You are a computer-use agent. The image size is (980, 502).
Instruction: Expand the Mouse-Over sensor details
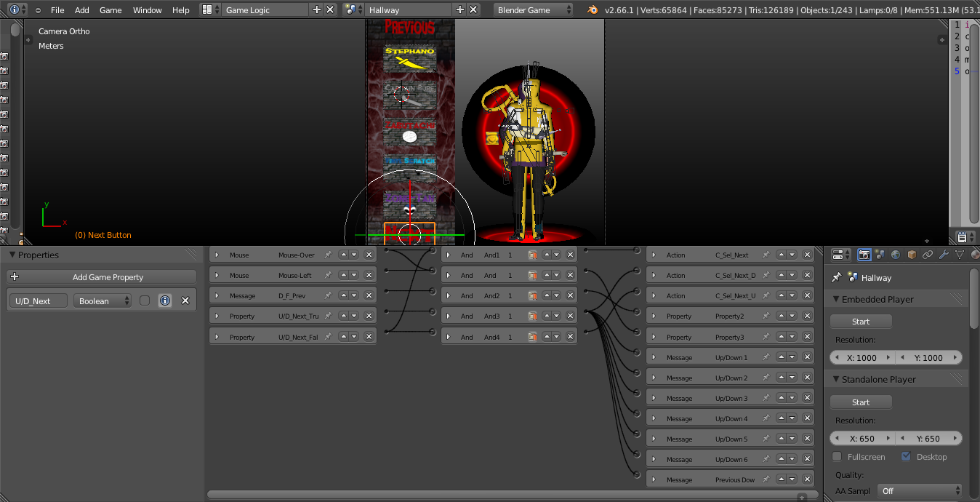(x=217, y=255)
